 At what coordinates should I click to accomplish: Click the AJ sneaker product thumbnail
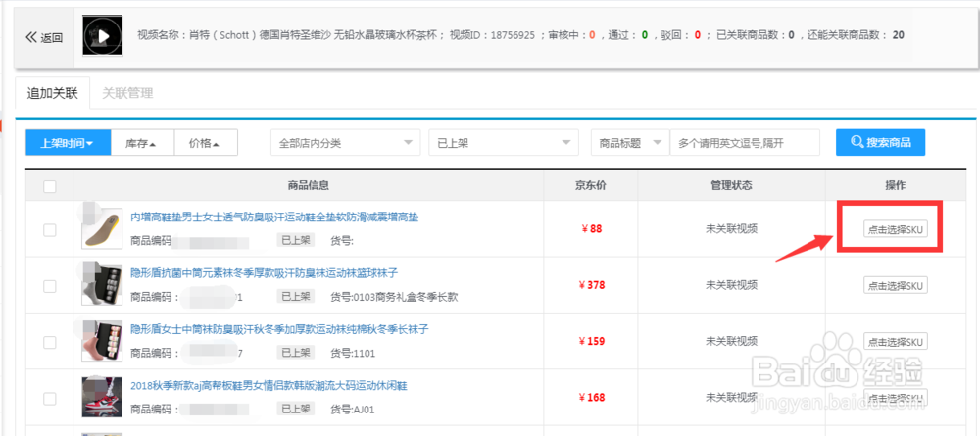102,397
